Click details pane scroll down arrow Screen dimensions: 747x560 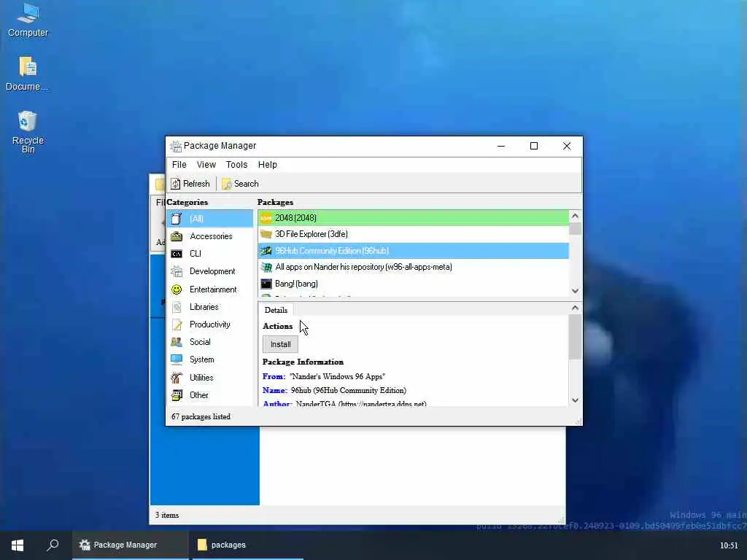coord(575,400)
